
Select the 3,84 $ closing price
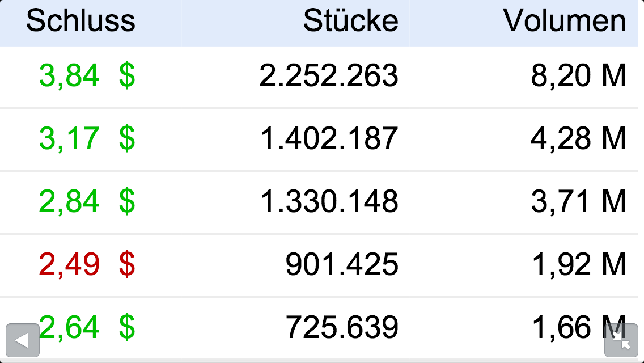pos(87,76)
